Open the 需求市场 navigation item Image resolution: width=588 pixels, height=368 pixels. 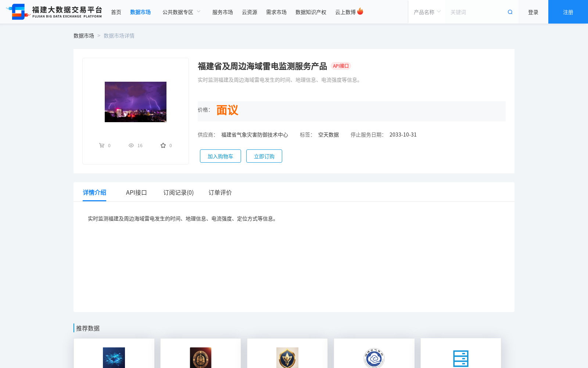click(276, 12)
